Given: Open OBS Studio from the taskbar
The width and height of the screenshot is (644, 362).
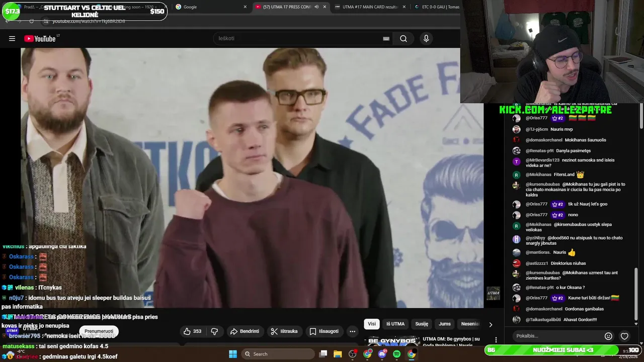Looking at the screenshot, I should coord(353,354).
